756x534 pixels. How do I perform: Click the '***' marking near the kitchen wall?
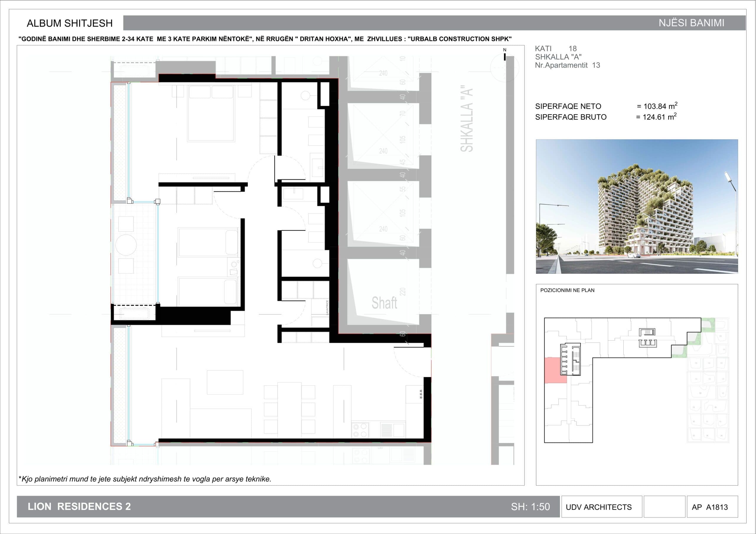coord(421,394)
